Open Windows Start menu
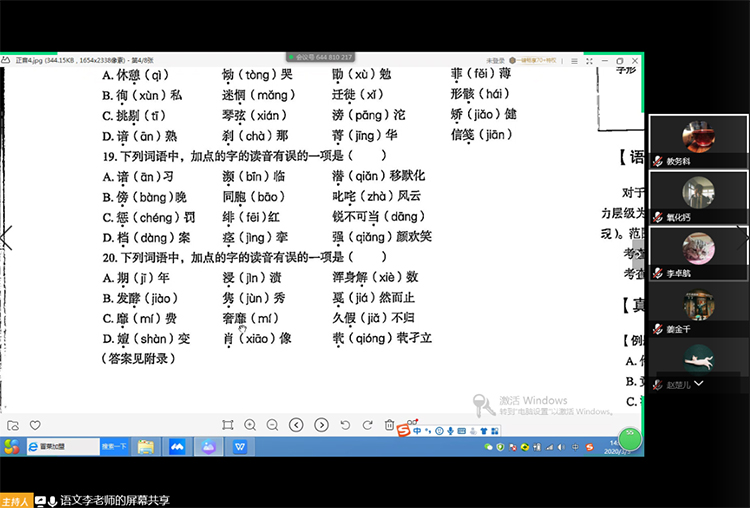The height and width of the screenshot is (508, 750). 12,447
